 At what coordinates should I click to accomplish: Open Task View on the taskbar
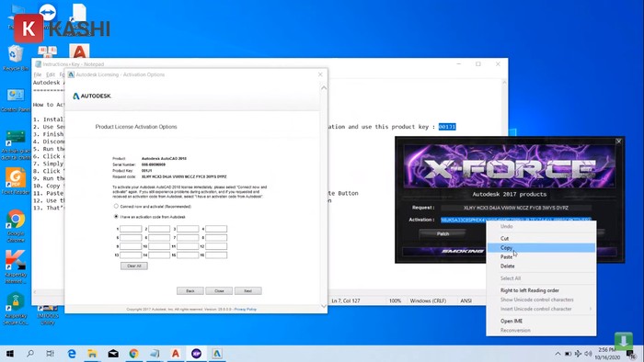tap(50, 354)
